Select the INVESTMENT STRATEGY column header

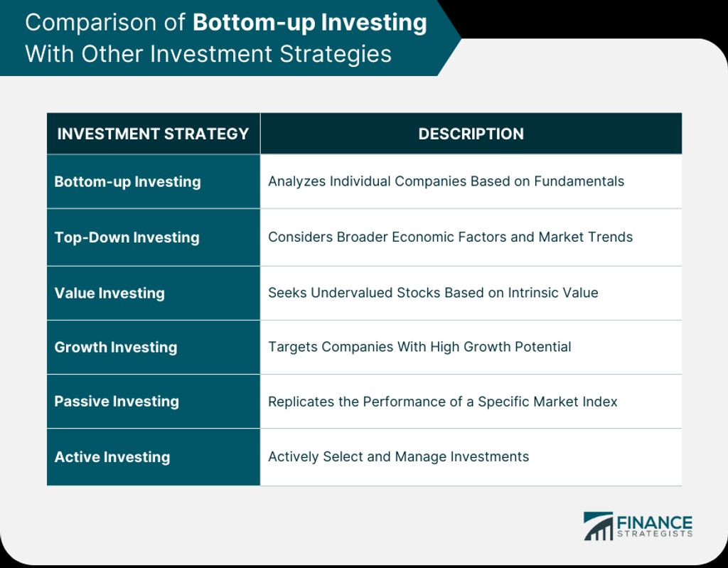coord(154,134)
